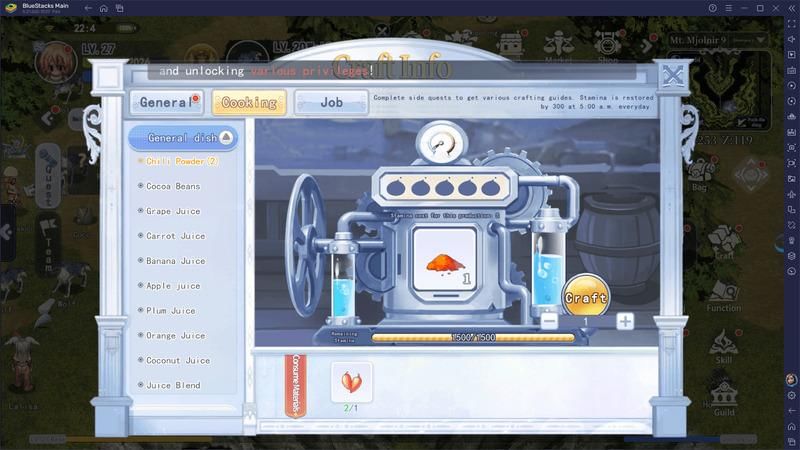Select the Cooking tab
This screenshot has width=800, height=450.
[249, 102]
